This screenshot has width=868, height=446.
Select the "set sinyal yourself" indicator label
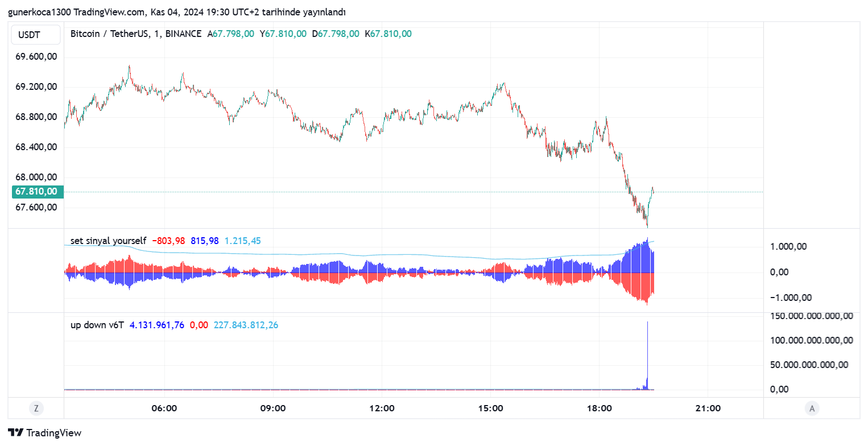pyautogui.click(x=108, y=241)
